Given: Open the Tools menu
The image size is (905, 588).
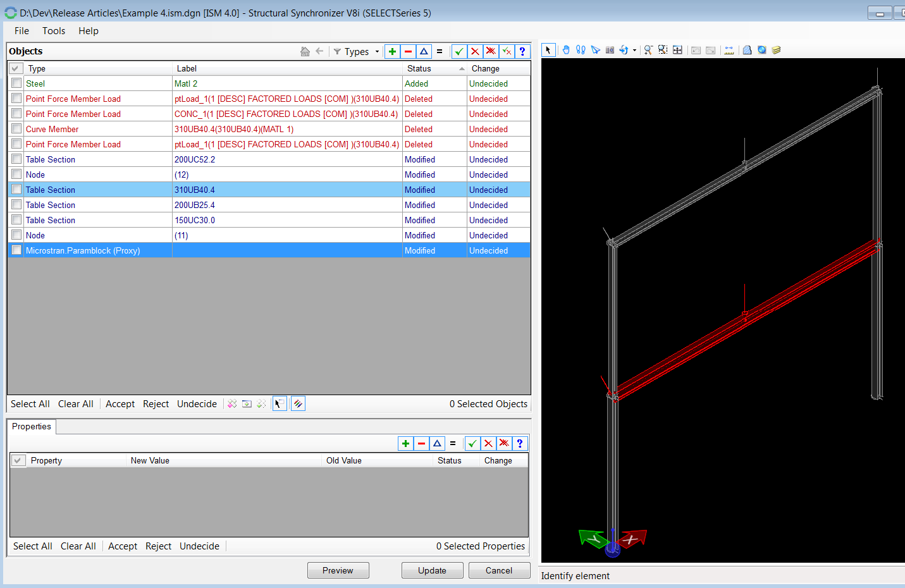Looking at the screenshot, I should click(54, 31).
